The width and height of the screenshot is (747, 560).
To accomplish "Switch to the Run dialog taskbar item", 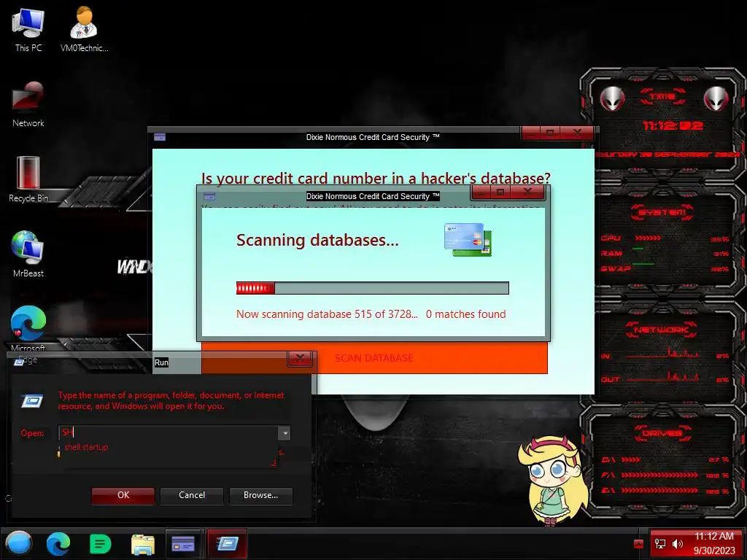I will [227, 543].
